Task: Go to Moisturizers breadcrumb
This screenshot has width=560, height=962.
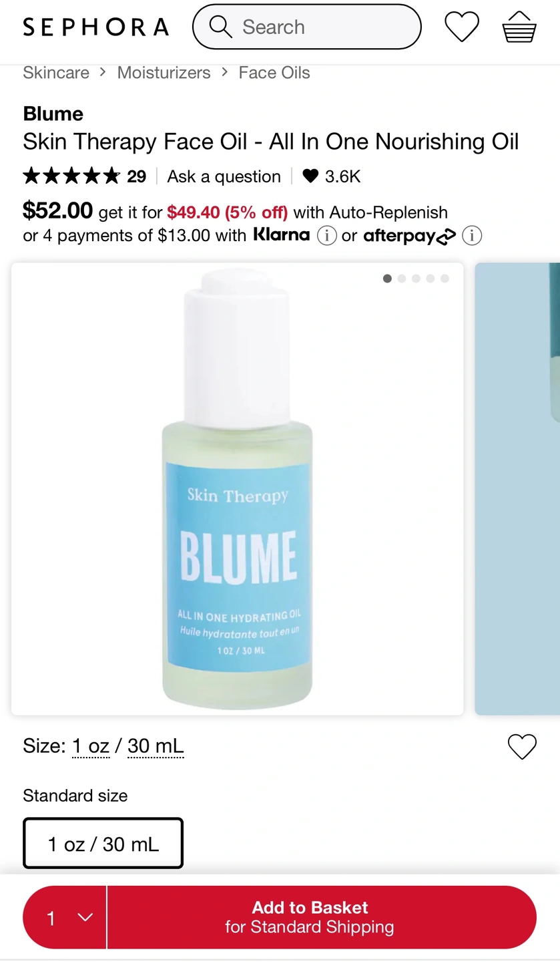Action: click(x=164, y=73)
